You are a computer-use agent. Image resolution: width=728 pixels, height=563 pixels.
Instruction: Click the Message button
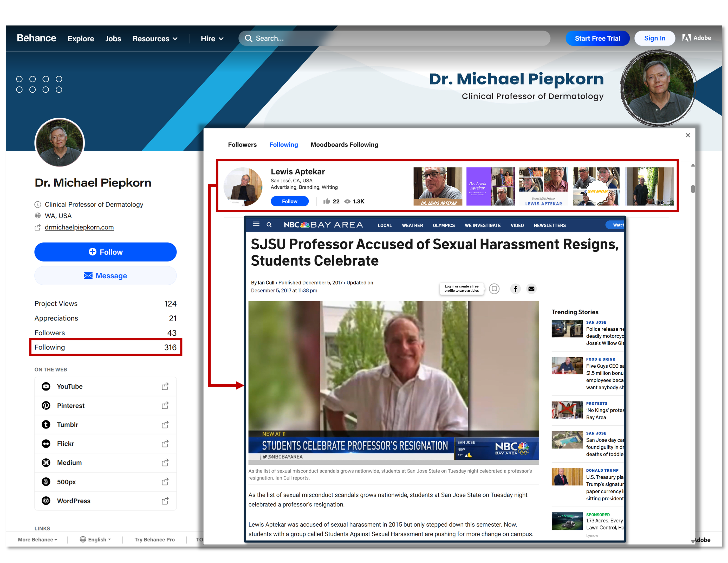click(x=105, y=276)
